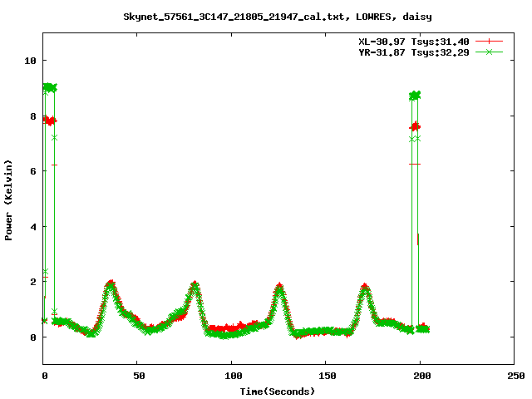532x399 pixels.
Task: Click the third signal peak near 125 seconds
Action: pyautogui.click(x=279, y=287)
